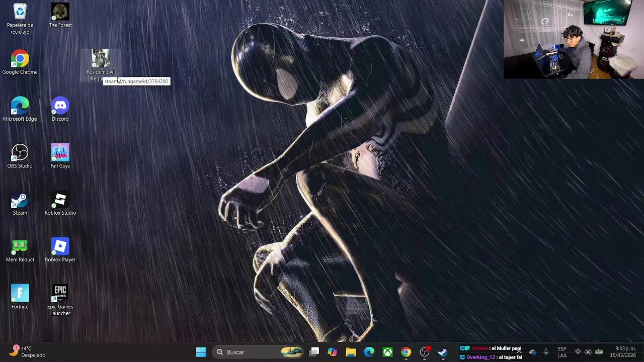Launch the Roblox Player desktop shortcut
644x362 pixels.
(60, 250)
